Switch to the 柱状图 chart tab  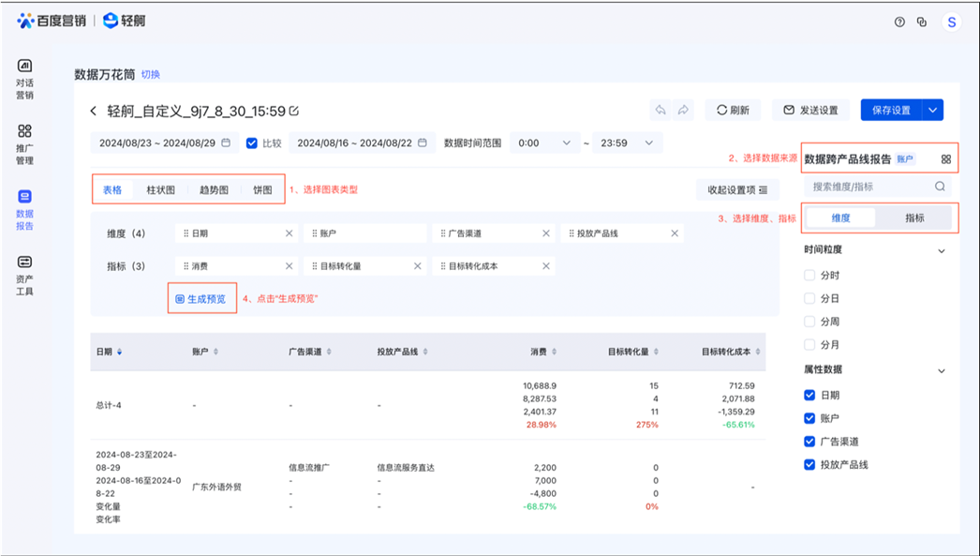point(160,189)
